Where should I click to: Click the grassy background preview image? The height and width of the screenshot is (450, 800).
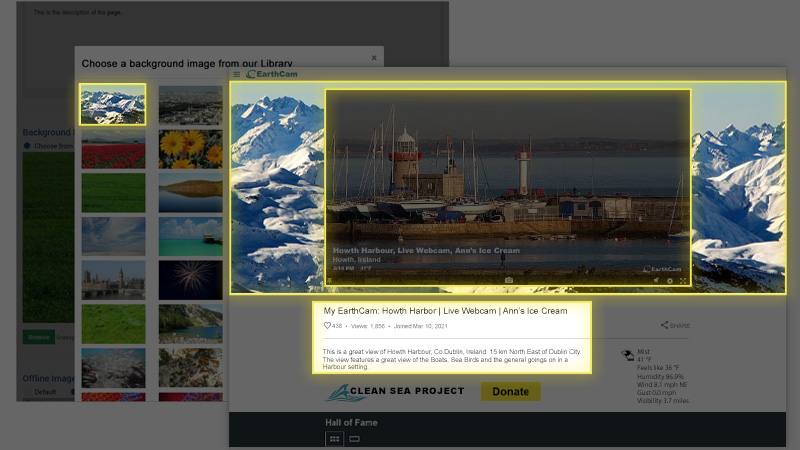click(x=48, y=237)
